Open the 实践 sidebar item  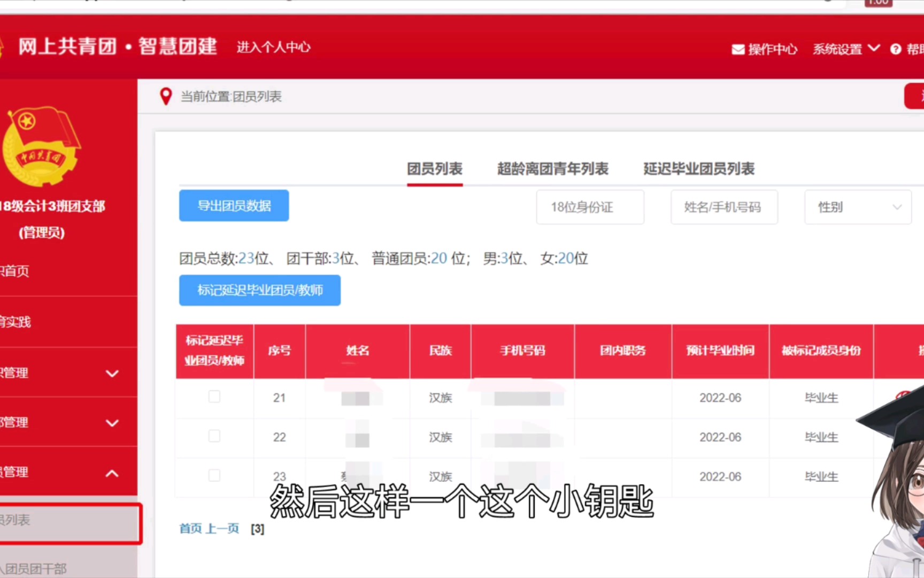68,322
